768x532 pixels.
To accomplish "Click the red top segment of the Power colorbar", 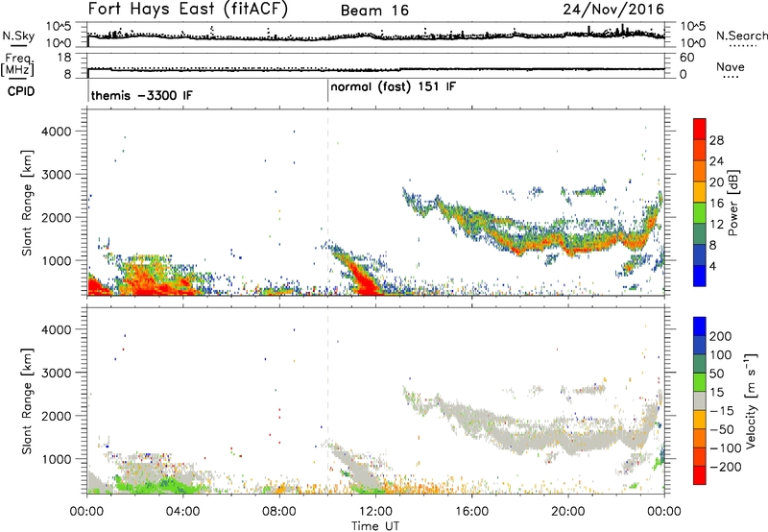I will (700, 129).
